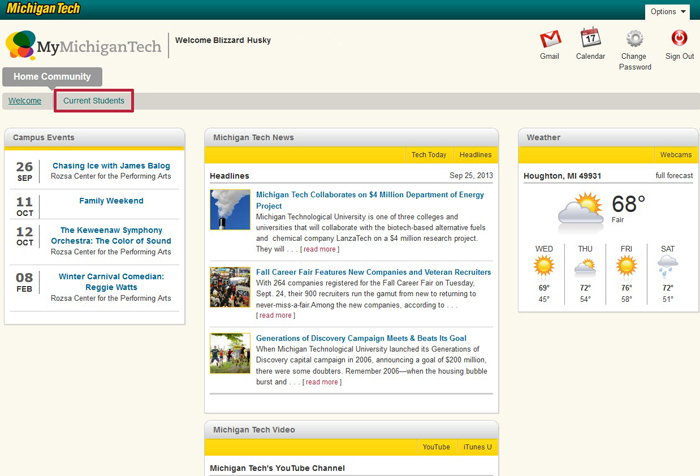700x476 pixels.
Task: Click the smokestack news thumbnail
Action: [230, 210]
